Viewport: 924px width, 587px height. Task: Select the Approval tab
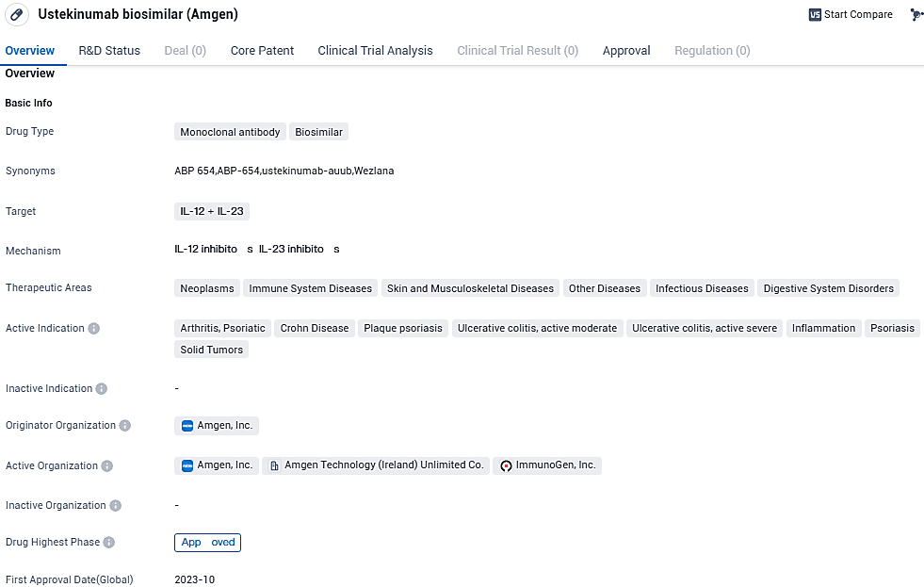pos(626,51)
